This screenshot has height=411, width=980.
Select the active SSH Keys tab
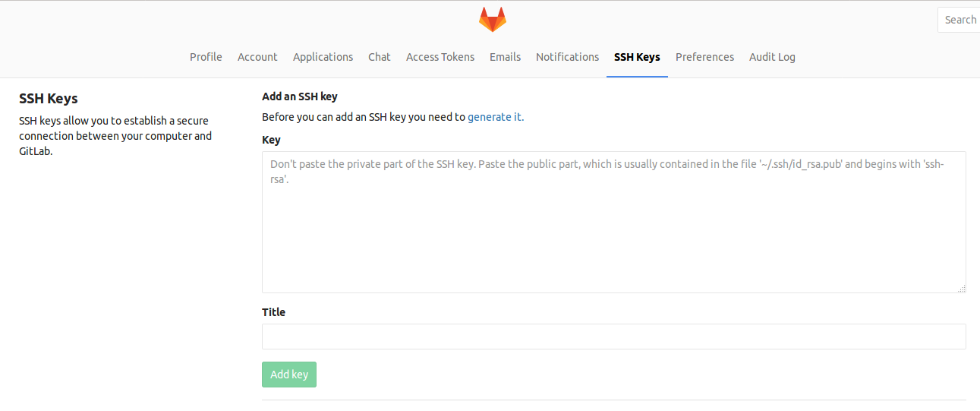pos(637,57)
